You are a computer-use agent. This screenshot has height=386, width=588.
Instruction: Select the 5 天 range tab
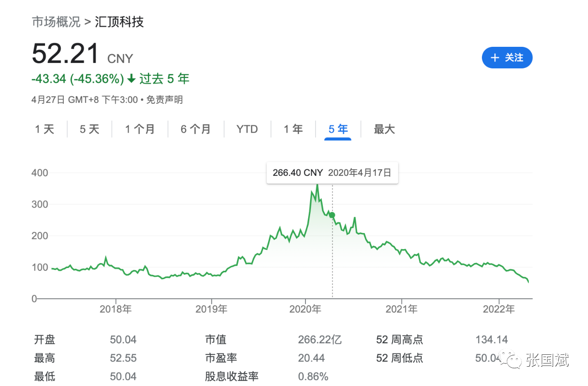coord(90,129)
